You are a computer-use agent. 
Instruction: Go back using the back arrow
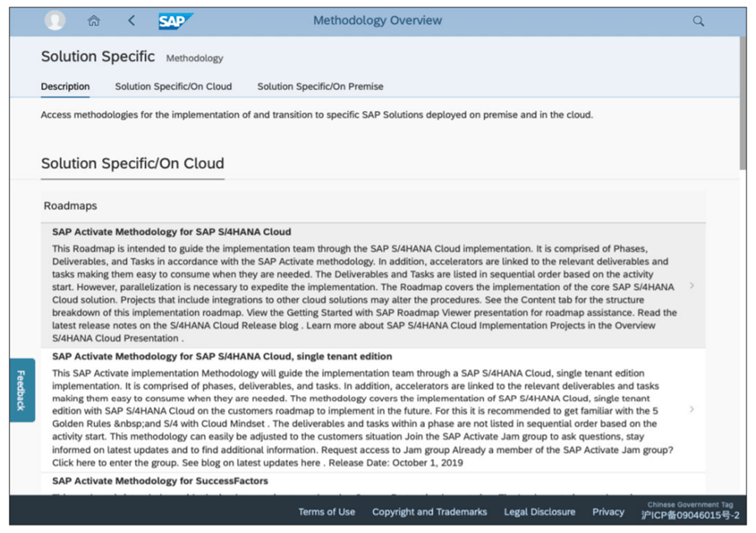131,19
